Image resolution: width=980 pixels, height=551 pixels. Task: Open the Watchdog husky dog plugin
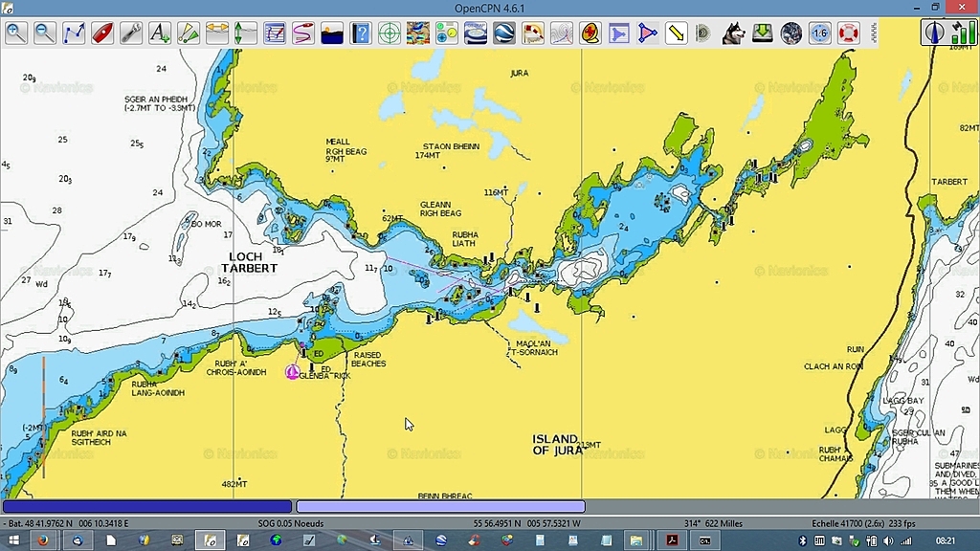click(734, 33)
